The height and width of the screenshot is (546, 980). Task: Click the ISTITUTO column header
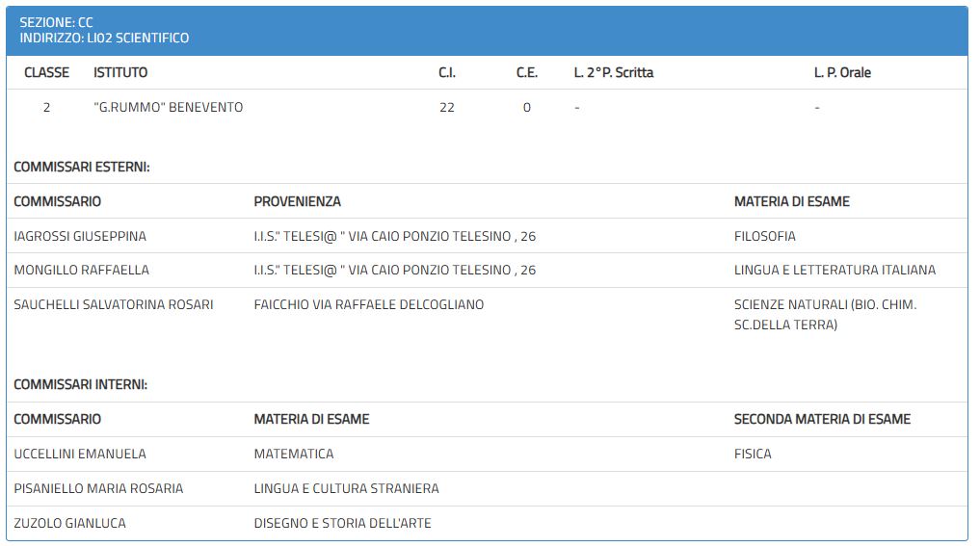tap(120, 72)
